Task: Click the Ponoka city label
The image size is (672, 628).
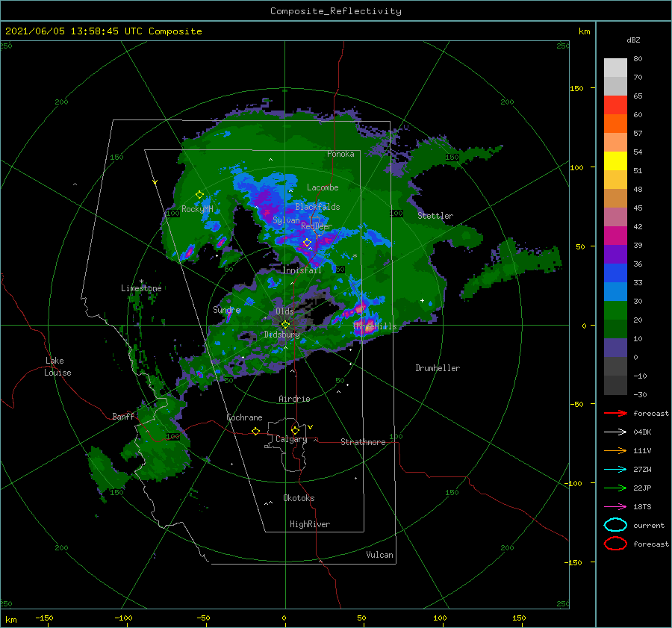Action: pos(340,154)
